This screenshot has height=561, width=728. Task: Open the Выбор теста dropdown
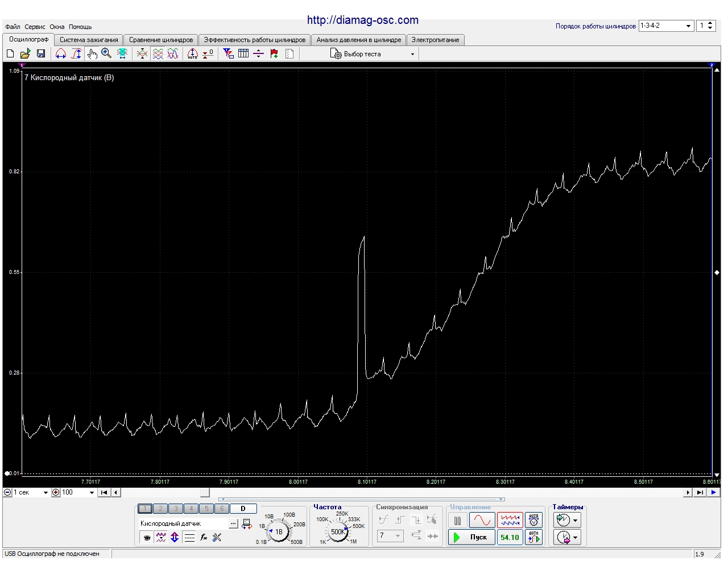(373, 54)
